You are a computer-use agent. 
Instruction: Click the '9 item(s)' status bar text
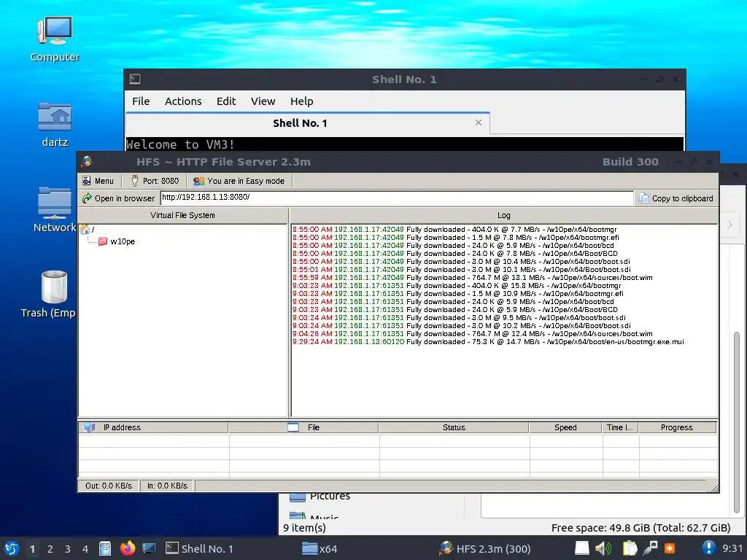304,528
